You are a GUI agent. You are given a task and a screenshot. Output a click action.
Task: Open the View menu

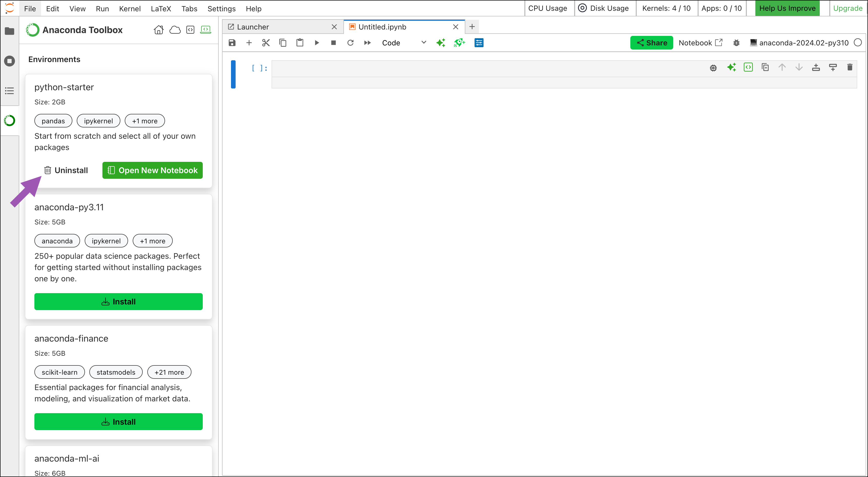coord(78,8)
